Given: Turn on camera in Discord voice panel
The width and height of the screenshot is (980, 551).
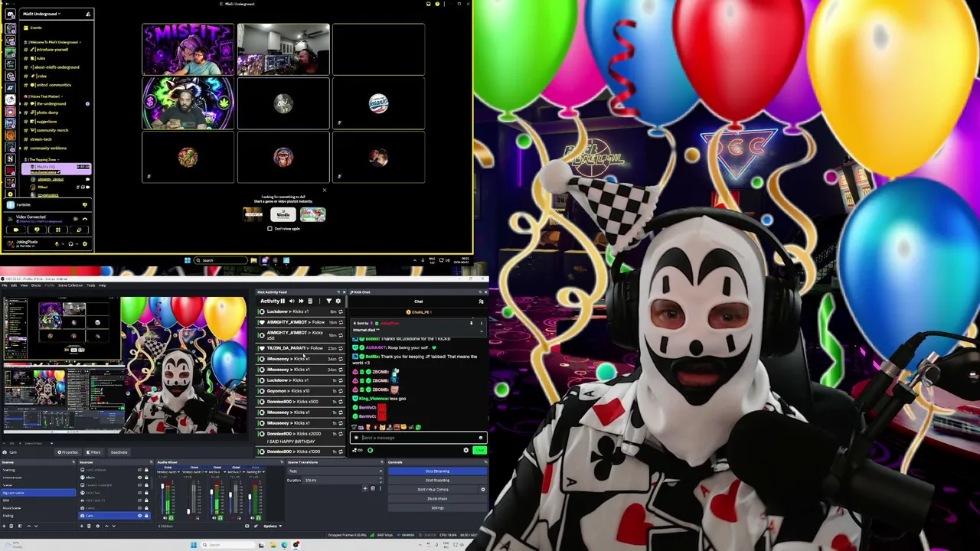Looking at the screenshot, I should (16, 230).
